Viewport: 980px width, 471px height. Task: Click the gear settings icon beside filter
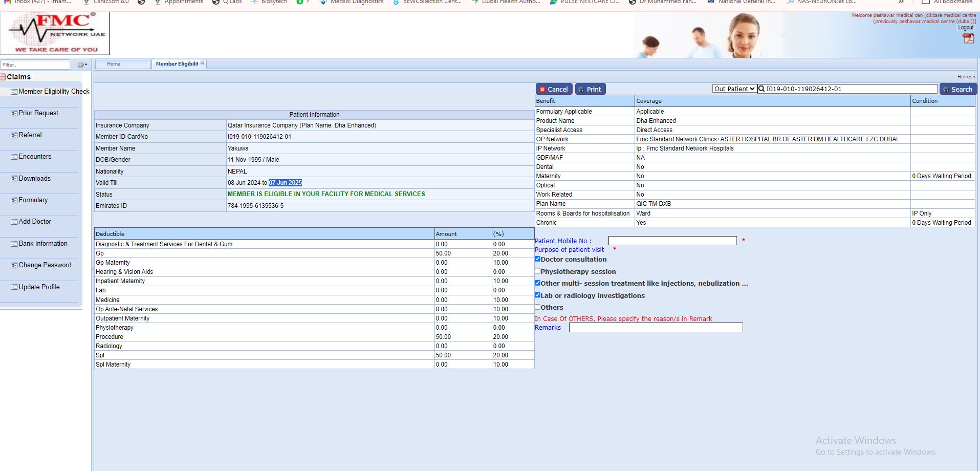[x=81, y=65]
